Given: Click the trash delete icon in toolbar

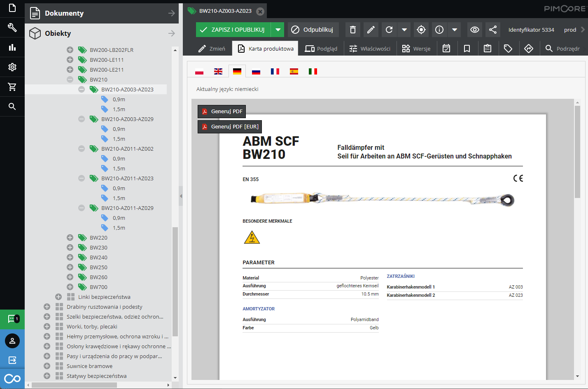Looking at the screenshot, I should click(x=353, y=30).
